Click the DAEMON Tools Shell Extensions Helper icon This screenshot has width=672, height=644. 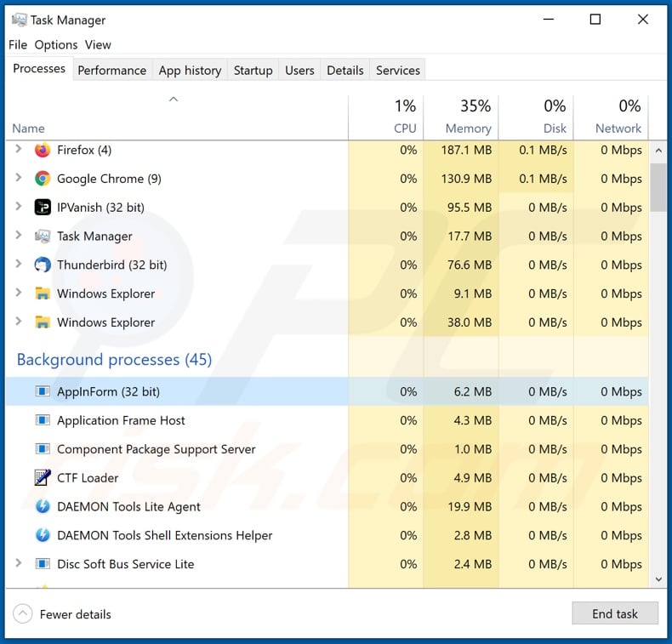[x=43, y=536]
